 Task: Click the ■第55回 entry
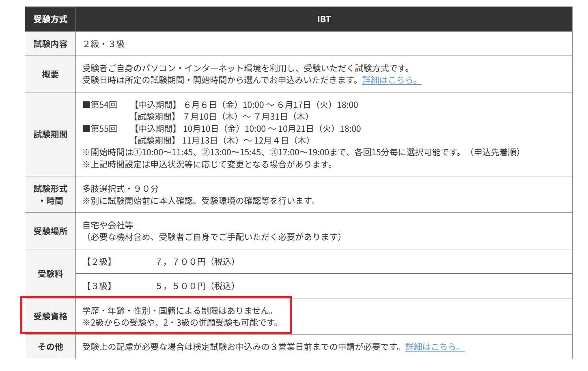pos(100,129)
